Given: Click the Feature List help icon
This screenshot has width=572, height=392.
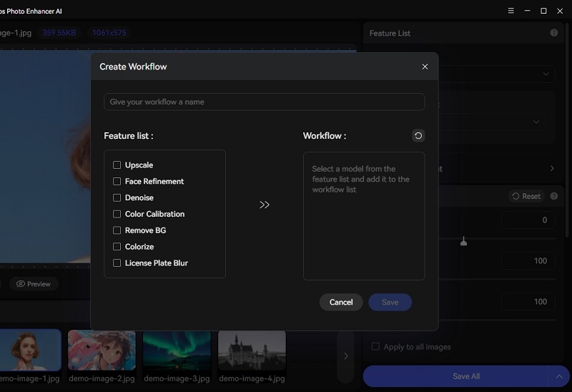Looking at the screenshot, I should 553,33.
